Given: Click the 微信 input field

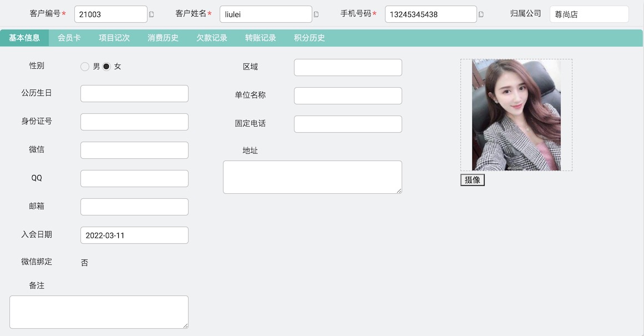Looking at the screenshot, I should click(x=134, y=150).
